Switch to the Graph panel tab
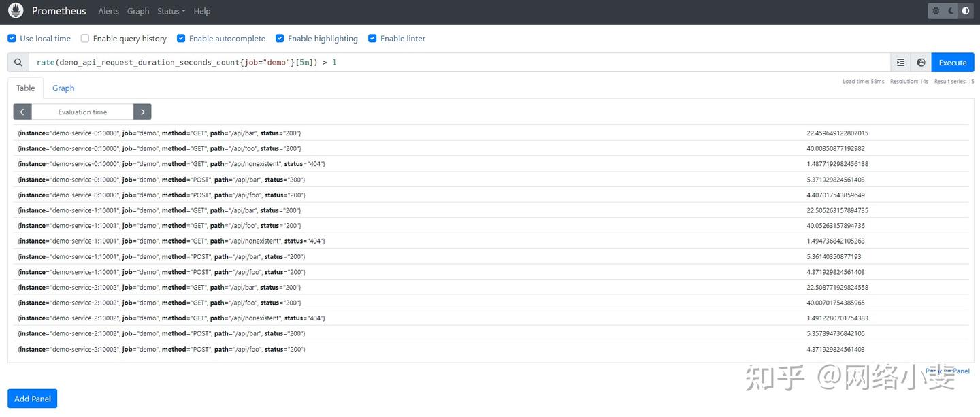 click(63, 88)
